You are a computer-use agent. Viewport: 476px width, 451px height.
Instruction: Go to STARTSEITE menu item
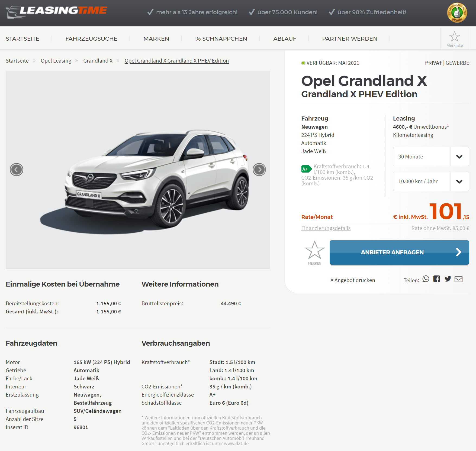click(x=22, y=39)
